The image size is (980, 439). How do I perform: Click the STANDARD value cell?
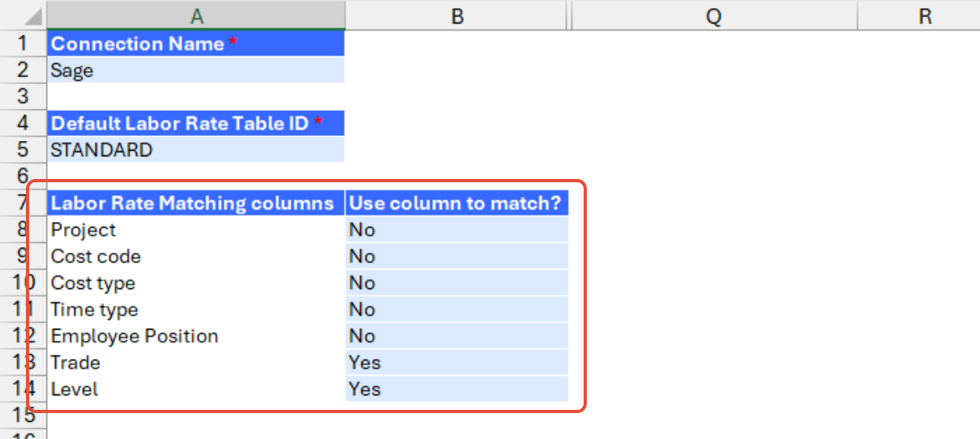click(x=196, y=150)
